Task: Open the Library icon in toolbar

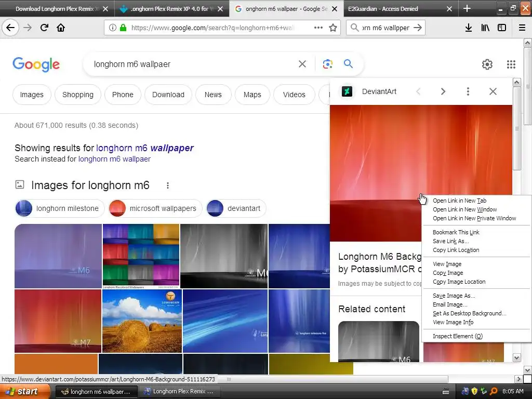Action: (x=485, y=28)
